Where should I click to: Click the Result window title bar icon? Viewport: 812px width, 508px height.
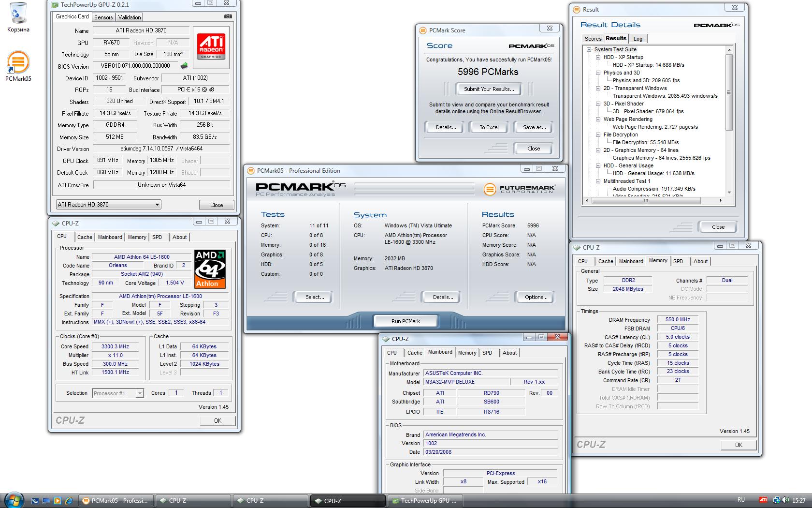tap(576, 9)
